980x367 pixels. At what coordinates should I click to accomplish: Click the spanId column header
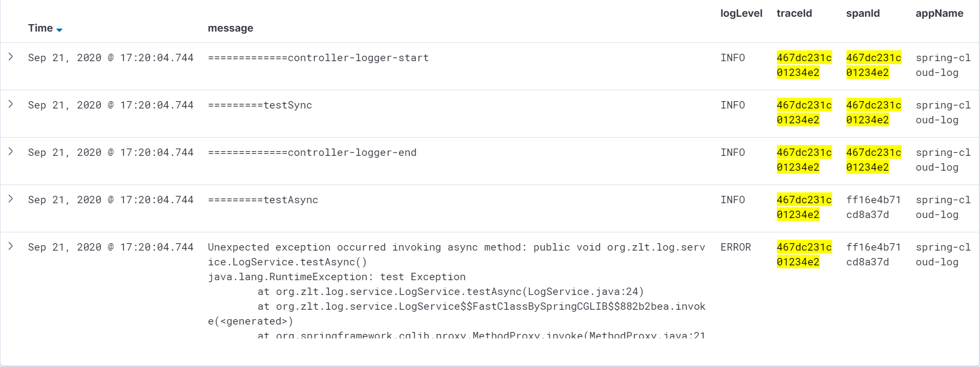point(863,13)
